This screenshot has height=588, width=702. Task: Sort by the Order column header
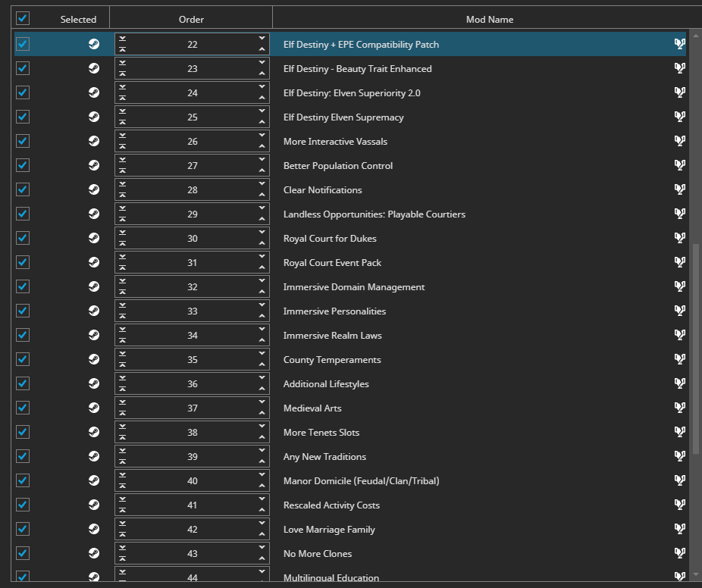coord(191,19)
